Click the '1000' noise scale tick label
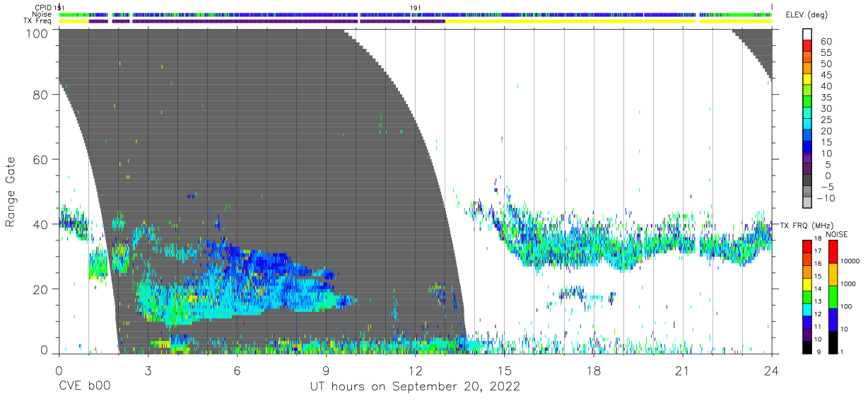 pyautogui.click(x=847, y=284)
